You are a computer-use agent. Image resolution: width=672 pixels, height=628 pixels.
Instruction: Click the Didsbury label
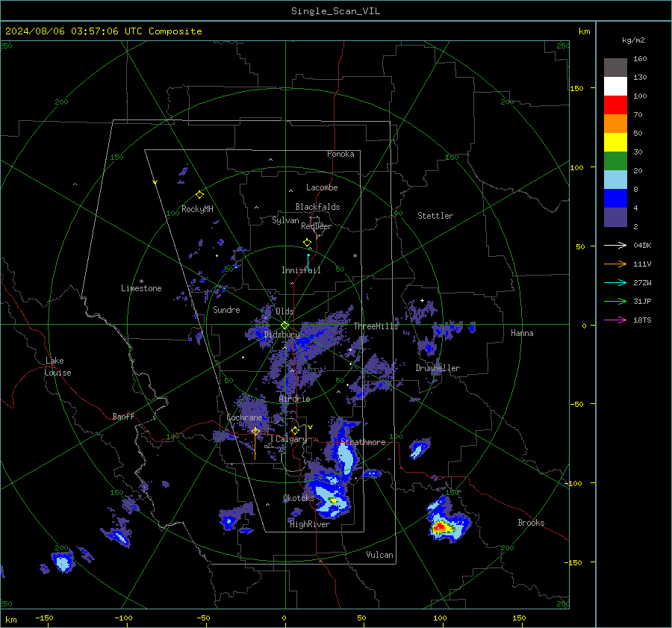click(x=281, y=335)
